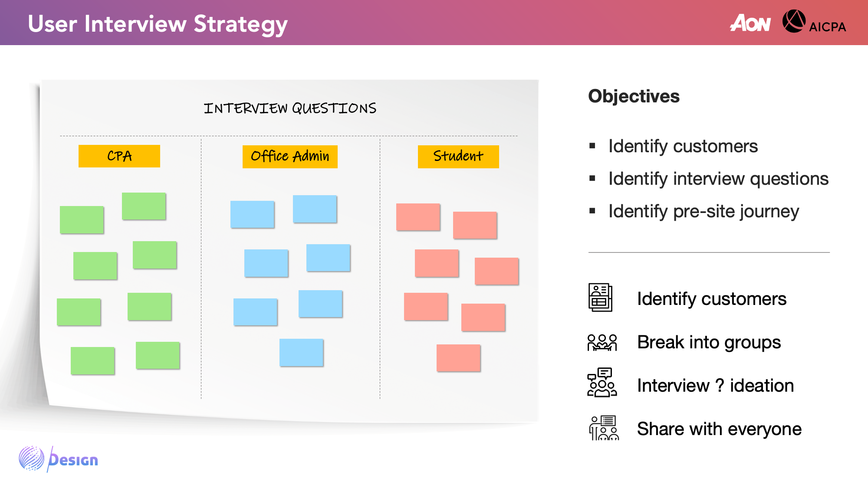Click the icon beside Identify customers
Screen dimensions: 868x488
coord(600,298)
